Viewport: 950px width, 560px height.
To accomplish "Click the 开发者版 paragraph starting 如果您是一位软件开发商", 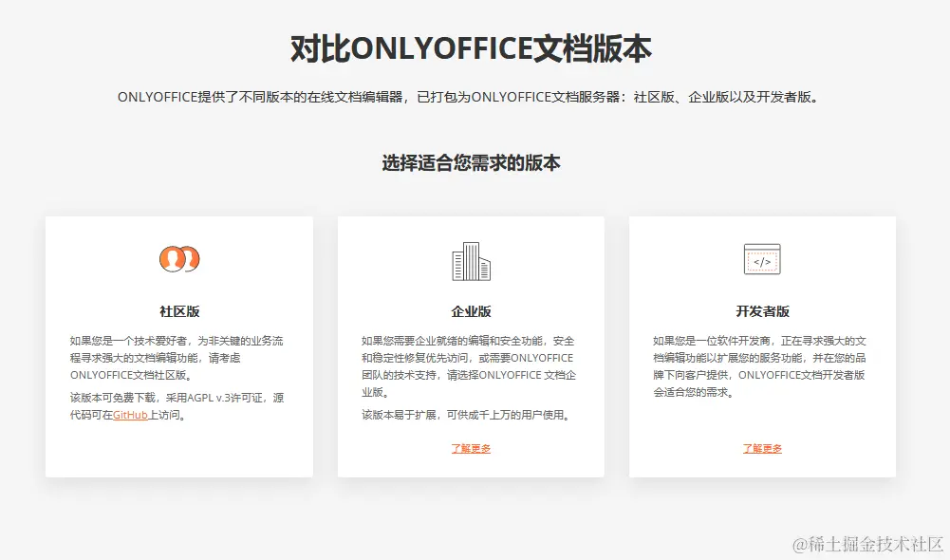I will click(760, 366).
